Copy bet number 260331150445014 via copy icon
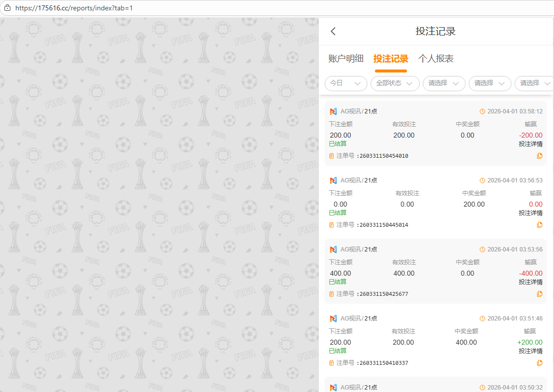 coord(539,225)
